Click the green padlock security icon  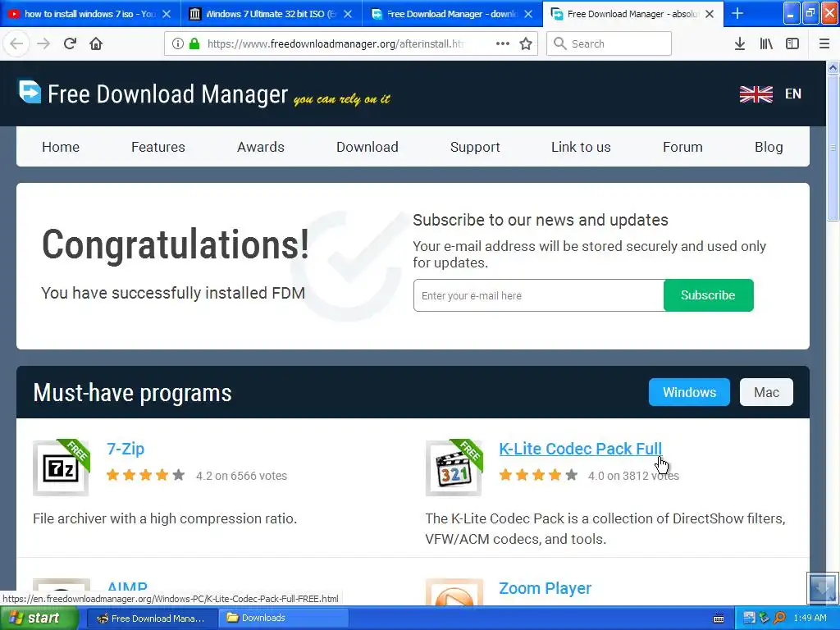coord(194,43)
